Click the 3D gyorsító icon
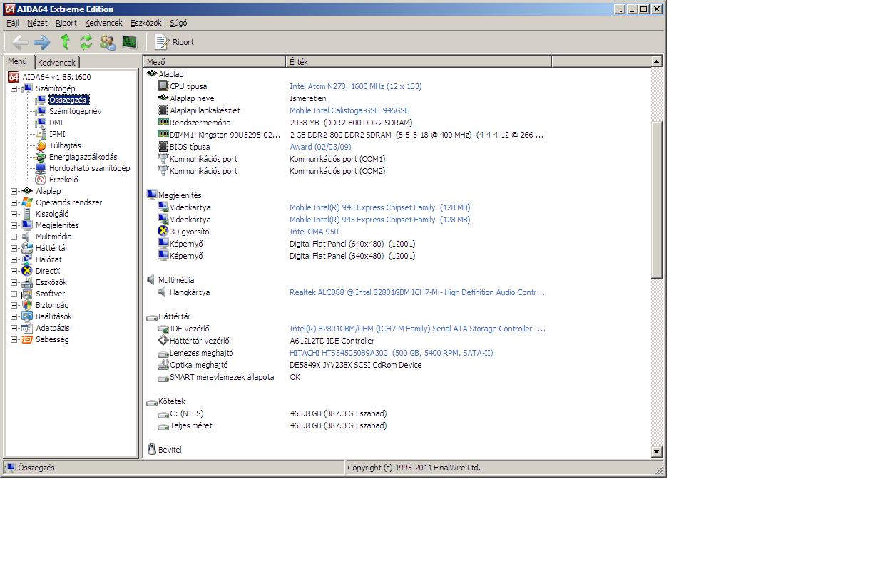This screenshot has width=895, height=588. [163, 232]
